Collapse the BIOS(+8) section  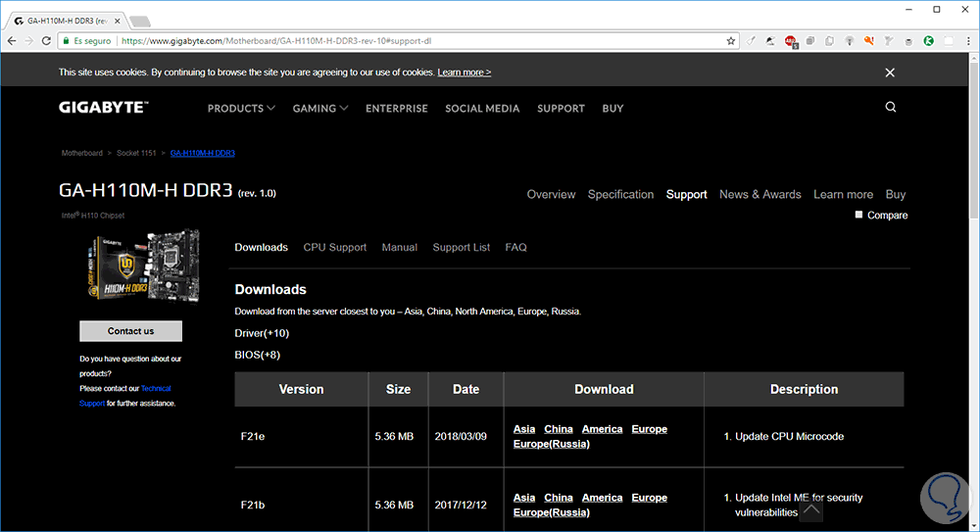click(258, 355)
